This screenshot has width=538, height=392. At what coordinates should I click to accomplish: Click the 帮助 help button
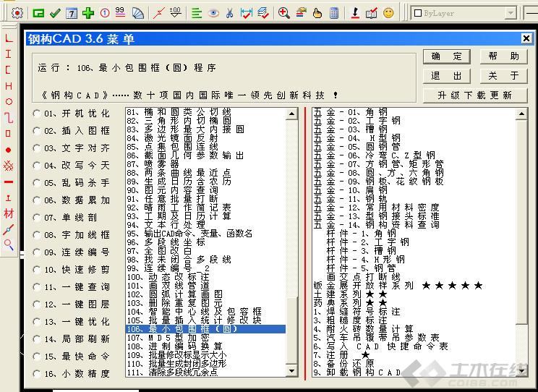coord(503,56)
